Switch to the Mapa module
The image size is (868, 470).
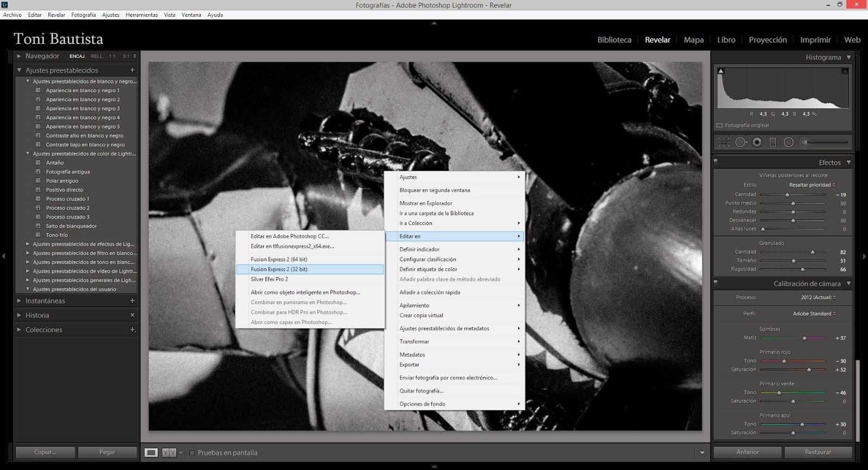pyautogui.click(x=693, y=40)
